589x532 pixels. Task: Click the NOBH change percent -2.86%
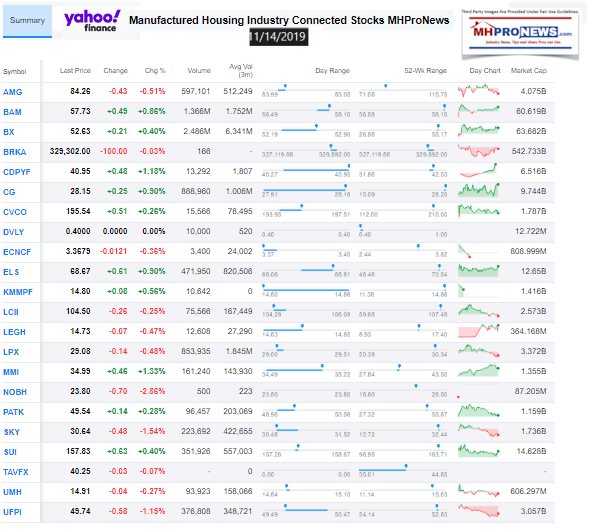click(x=152, y=391)
